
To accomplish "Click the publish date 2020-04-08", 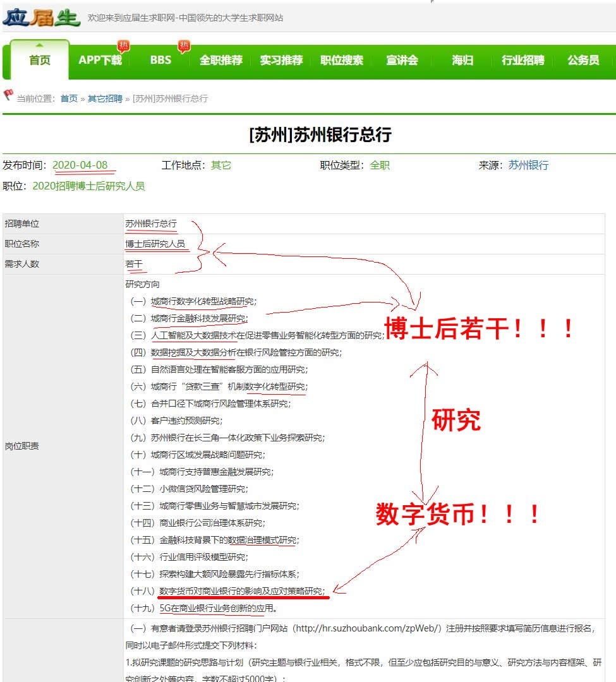I will 80,165.
